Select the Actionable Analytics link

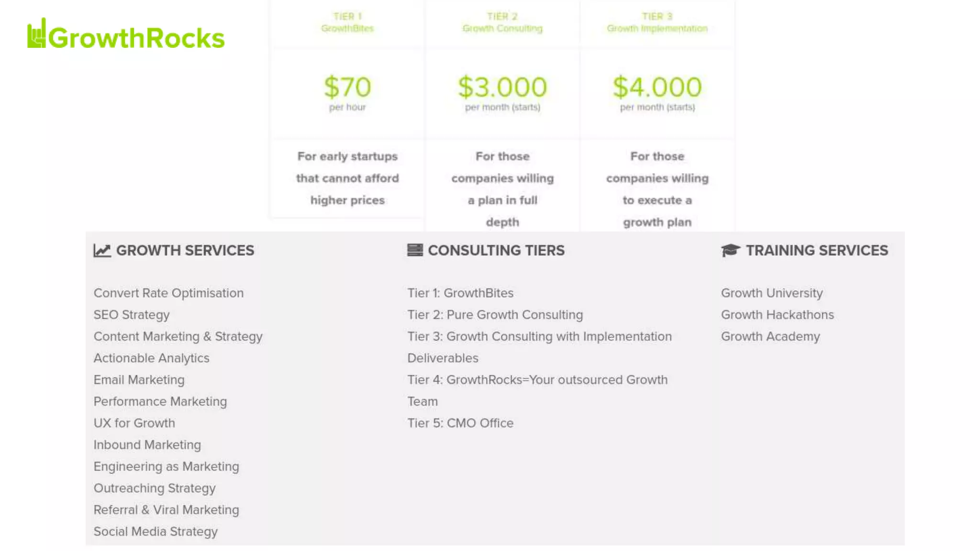pyautogui.click(x=152, y=358)
